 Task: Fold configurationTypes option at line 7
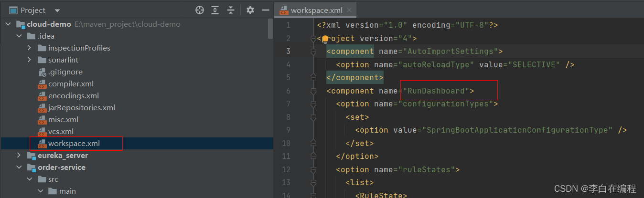click(313, 104)
